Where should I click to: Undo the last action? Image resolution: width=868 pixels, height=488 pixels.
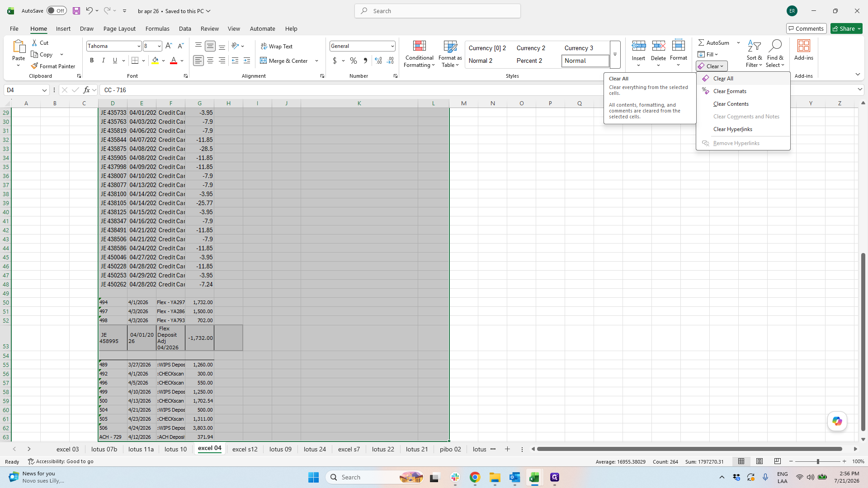[89, 11]
